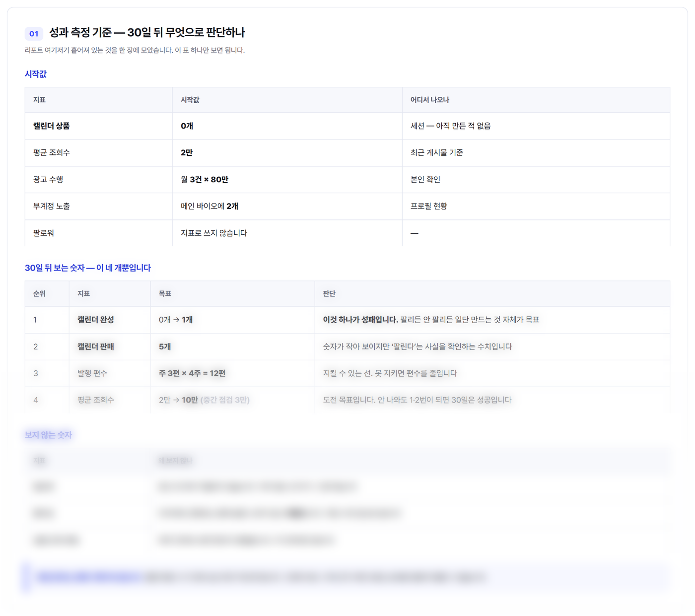Click the blue "시작값" section heading
This screenshot has width=695, height=616.
coord(36,74)
